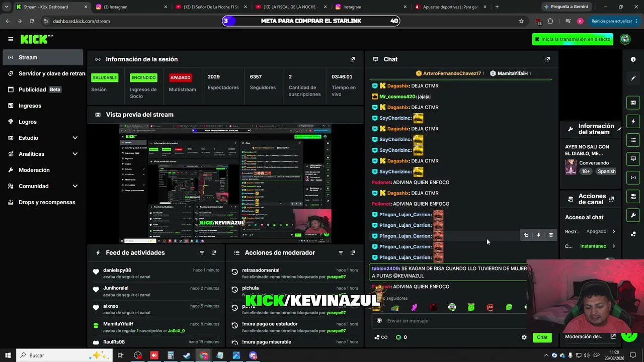Toggle the wrench stream info widget icon
Image resolution: width=644 pixels, height=362 pixels.
[x=633, y=215]
